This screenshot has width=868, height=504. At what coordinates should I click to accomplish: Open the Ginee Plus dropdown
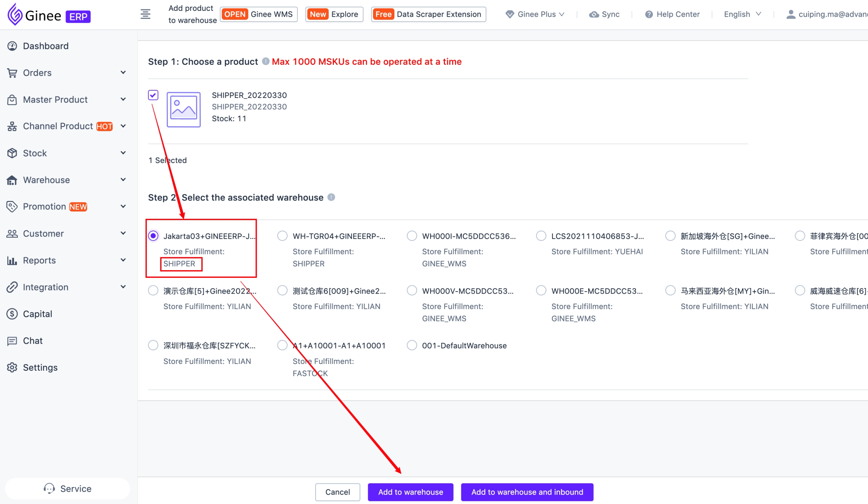coord(535,14)
